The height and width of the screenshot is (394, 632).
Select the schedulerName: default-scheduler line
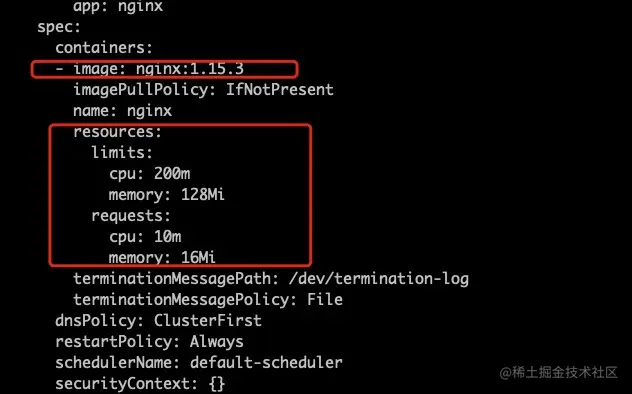click(199, 363)
